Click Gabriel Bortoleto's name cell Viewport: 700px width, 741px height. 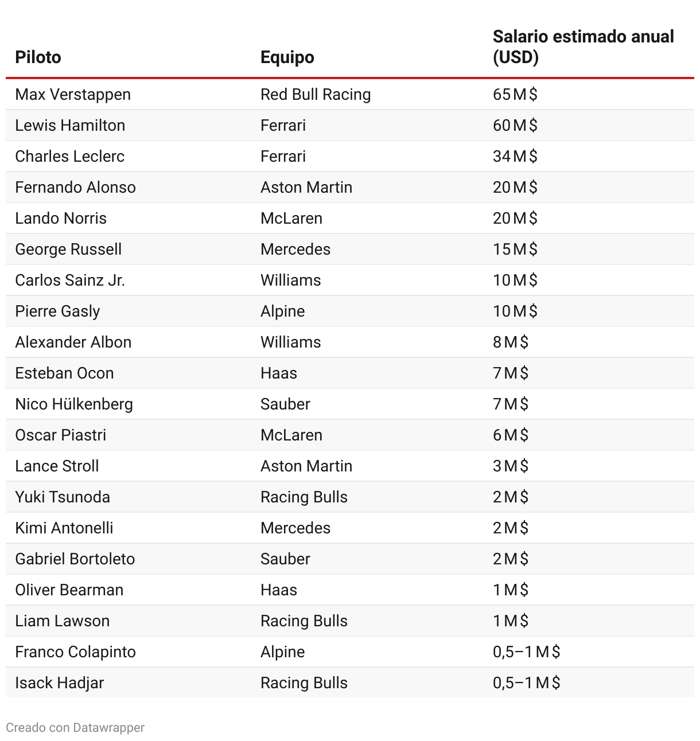coord(75,559)
